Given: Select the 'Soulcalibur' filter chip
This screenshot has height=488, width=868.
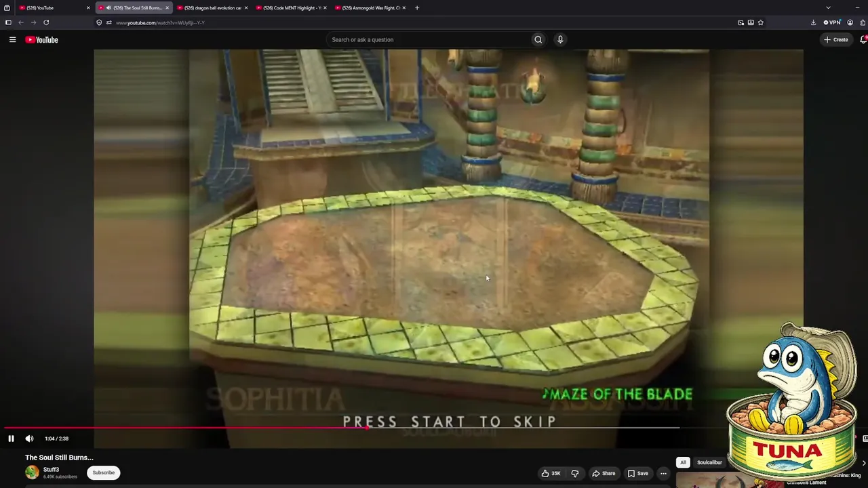Looking at the screenshot, I should (709, 462).
